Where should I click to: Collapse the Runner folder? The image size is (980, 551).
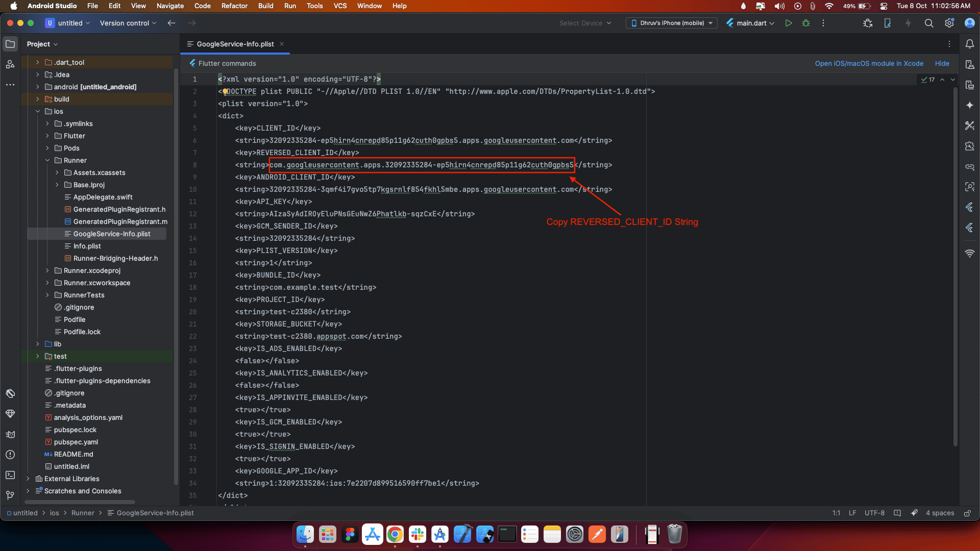click(x=47, y=160)
